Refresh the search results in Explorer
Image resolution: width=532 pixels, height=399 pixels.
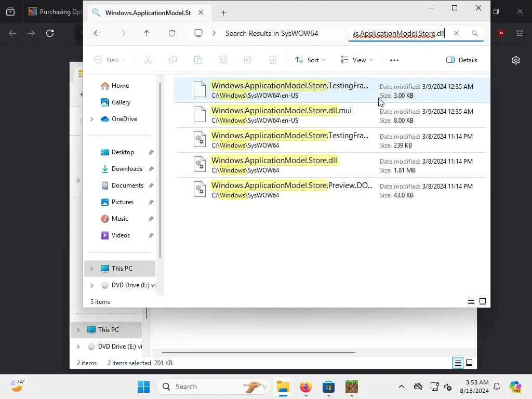coord(172,33)
